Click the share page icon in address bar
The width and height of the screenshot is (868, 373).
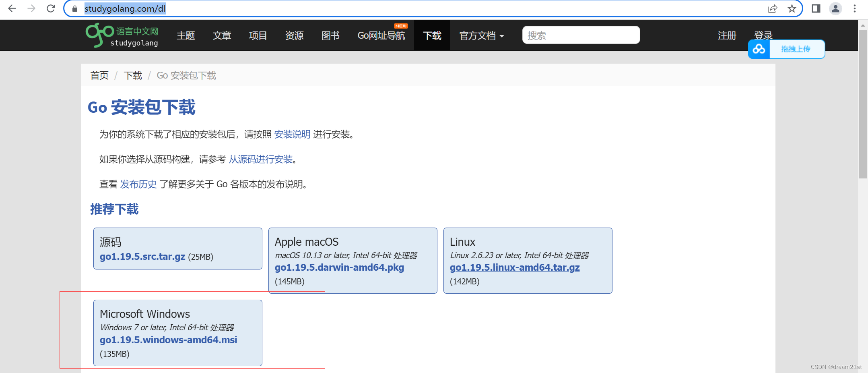click(x=773, y=8)
